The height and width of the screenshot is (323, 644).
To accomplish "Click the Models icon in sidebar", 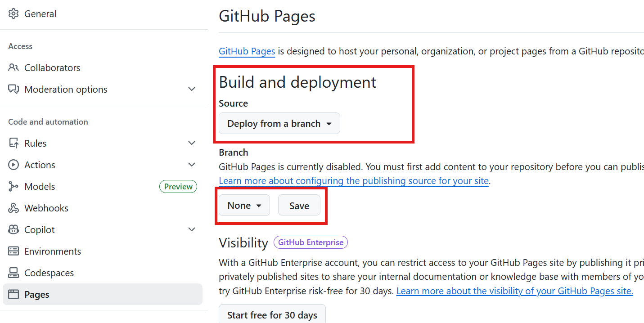I will (x=14, y=187).
